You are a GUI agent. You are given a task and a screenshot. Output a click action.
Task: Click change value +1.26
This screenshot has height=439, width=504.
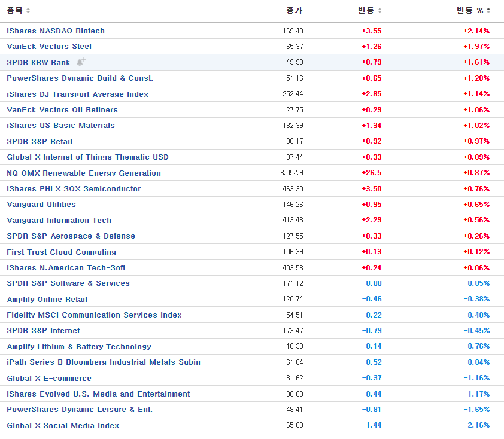[x=372, y=47]
